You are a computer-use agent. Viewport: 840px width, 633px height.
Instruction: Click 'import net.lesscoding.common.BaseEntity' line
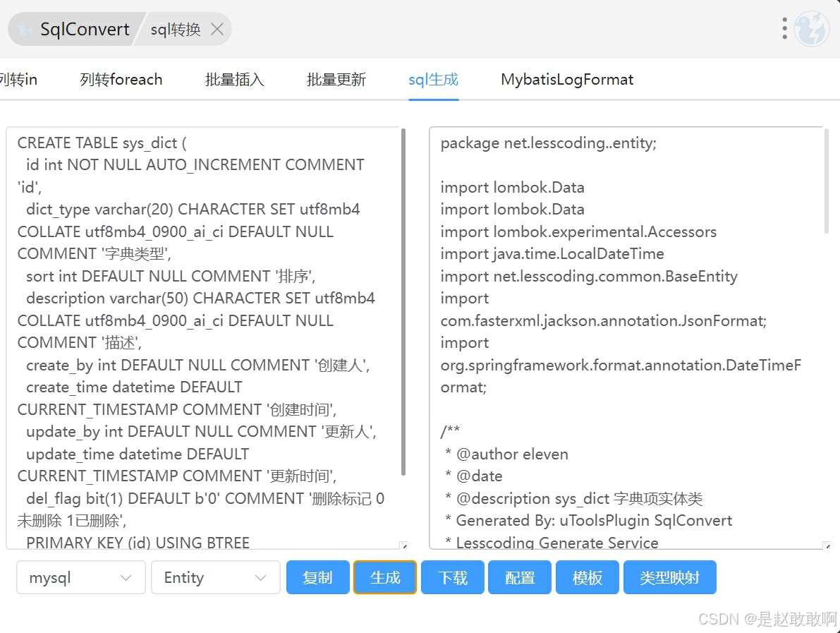(x=589, y=276)
